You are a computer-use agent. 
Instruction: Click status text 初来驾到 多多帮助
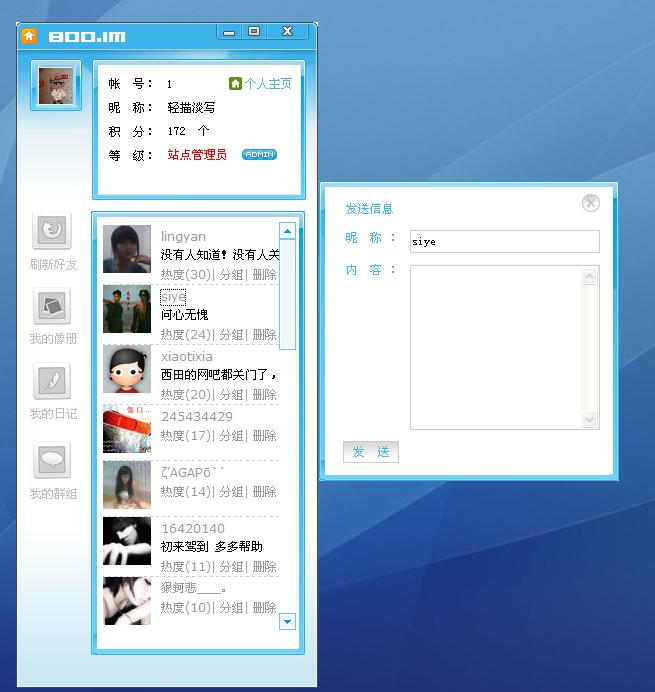click(211, 547)
